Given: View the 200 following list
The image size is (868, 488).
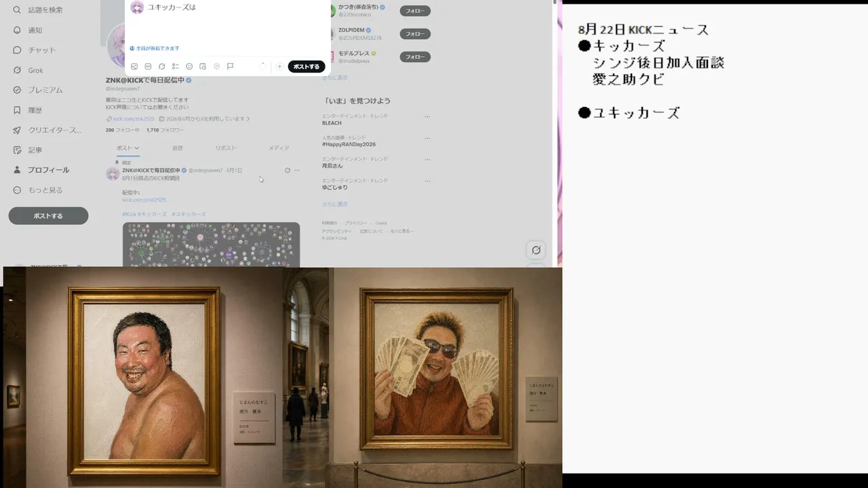Looking at the screenshot, I should [123, 130].
